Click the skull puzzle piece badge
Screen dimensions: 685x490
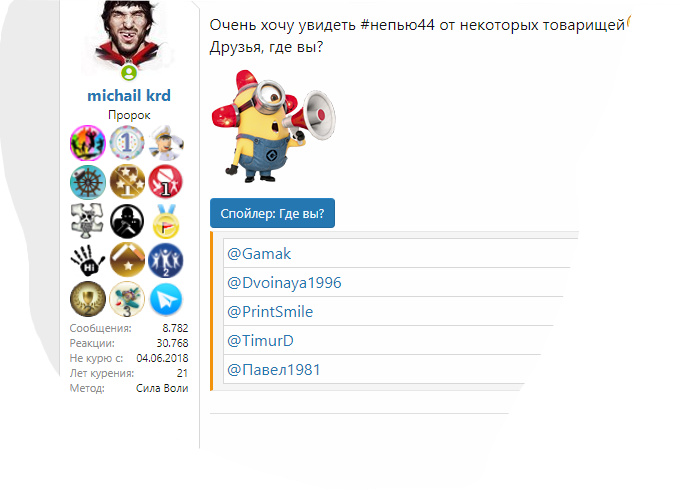point(87,221)
